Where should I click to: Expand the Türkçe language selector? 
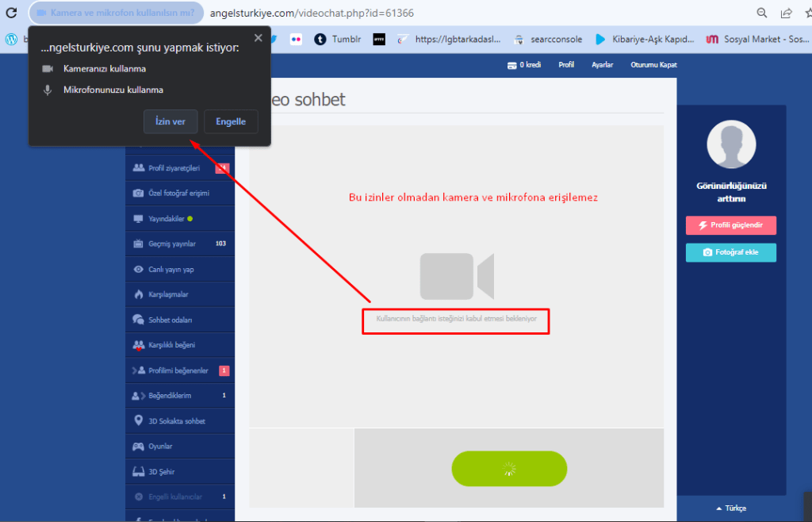tap(730, 509)
